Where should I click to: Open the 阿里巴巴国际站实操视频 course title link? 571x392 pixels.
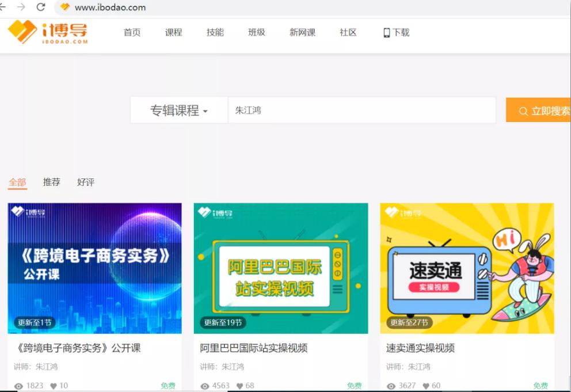tap(253, 348)
